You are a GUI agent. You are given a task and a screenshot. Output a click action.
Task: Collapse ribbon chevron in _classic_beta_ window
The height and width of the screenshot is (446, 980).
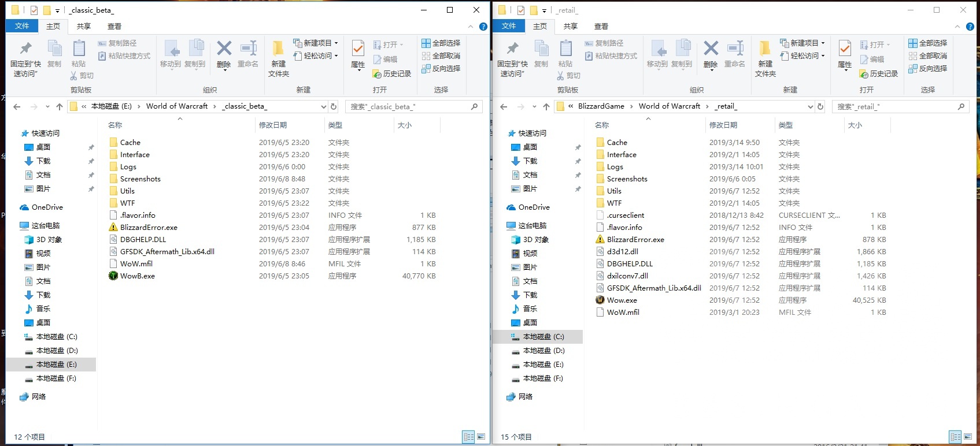point(471,27)
